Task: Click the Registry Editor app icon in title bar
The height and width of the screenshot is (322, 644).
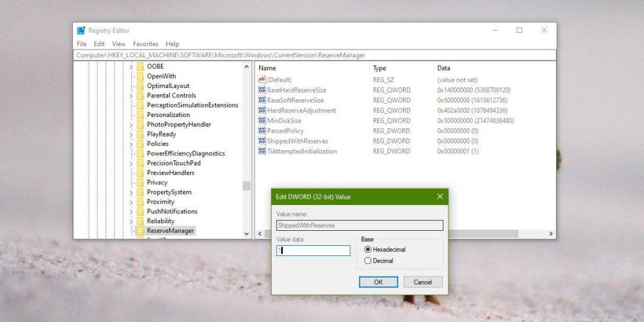Action: point(81,30)
